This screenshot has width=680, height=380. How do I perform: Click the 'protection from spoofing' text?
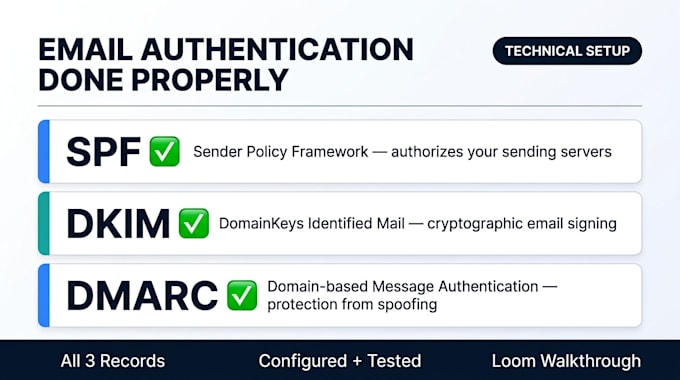(352, 305)
